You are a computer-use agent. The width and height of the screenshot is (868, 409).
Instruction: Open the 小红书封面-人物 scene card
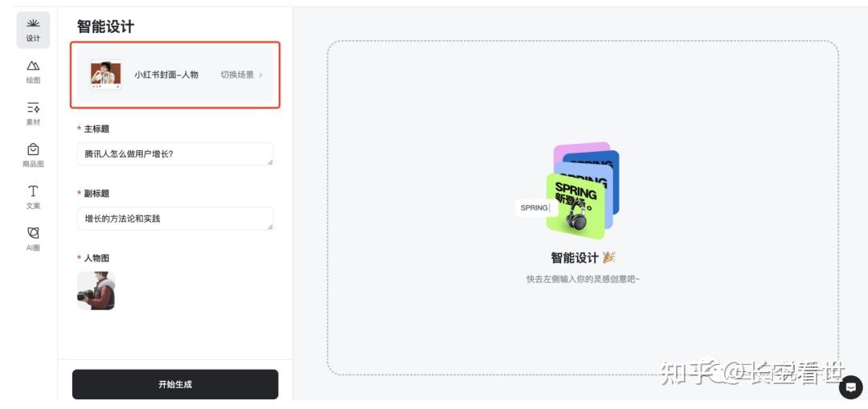click(175, 75)
